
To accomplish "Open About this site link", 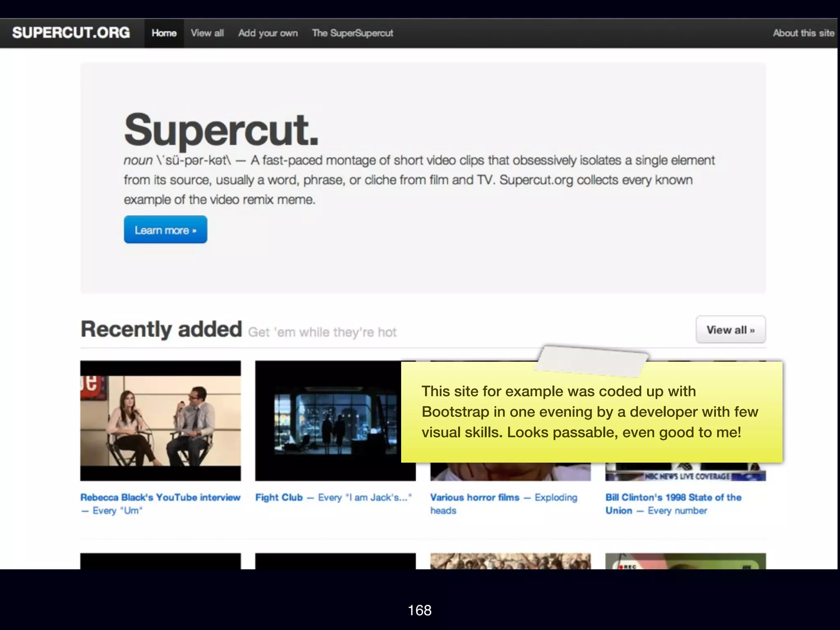I will 803,33.
